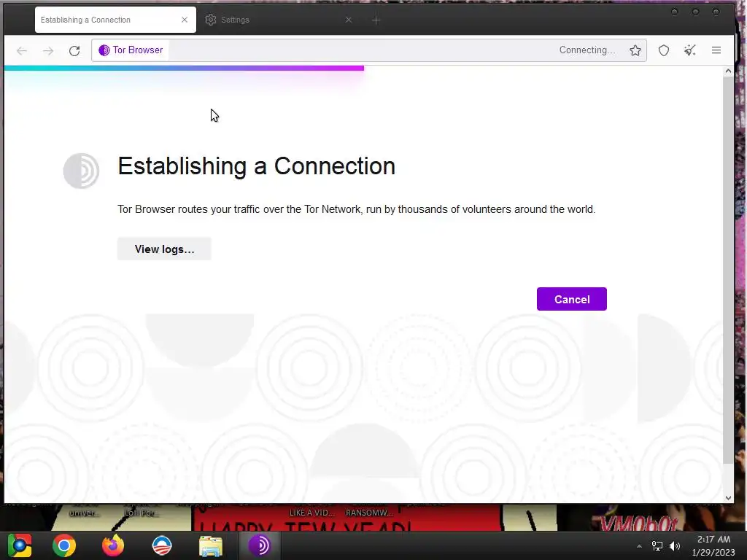Click the network icon in system tray
Image resolution: width=747 pixels, height=560 pixels.
(657, 545)
